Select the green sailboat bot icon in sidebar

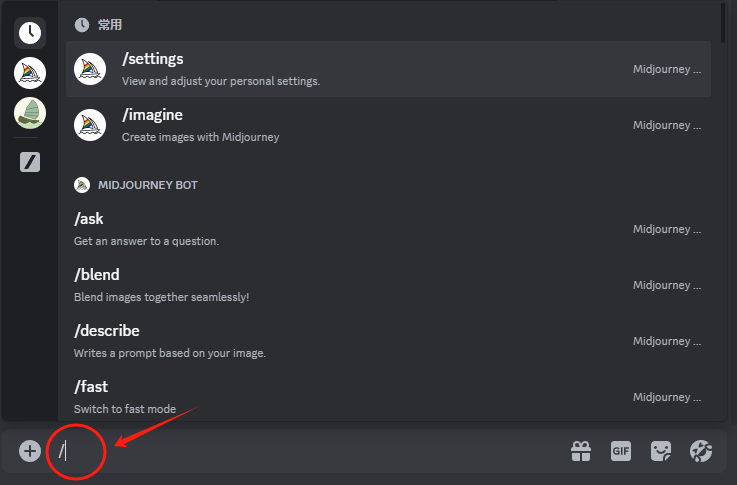pos(30,113)
